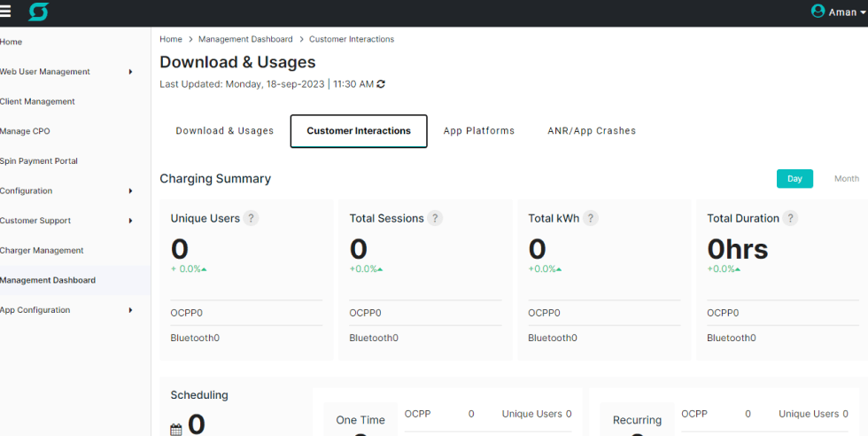Click the green app logo

click(38, 12)
